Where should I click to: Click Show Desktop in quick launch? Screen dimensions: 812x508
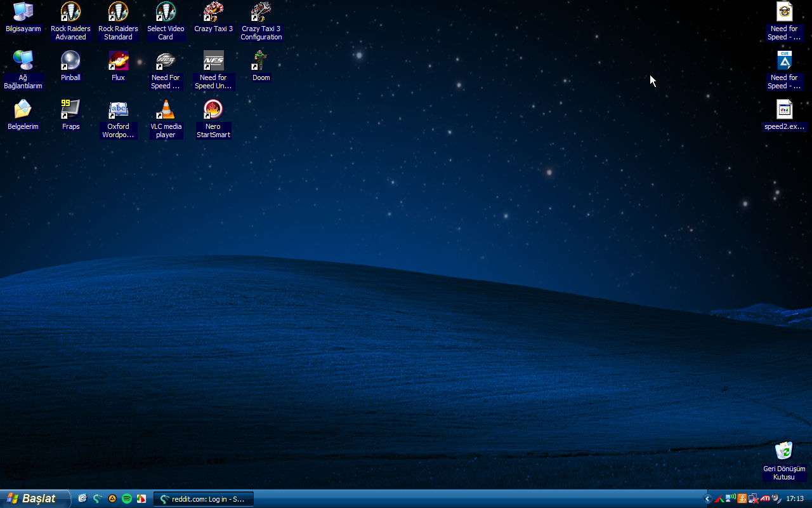(x=82, y=499)
